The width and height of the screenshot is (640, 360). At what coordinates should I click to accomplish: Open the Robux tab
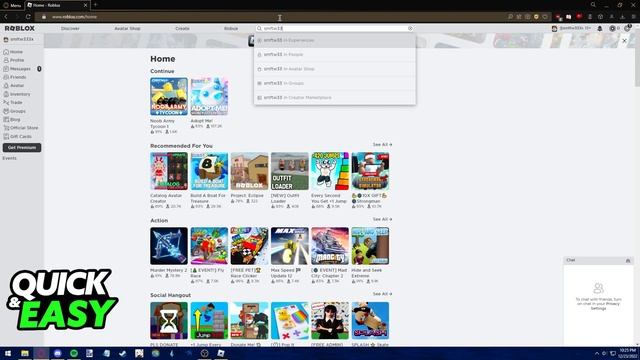(231, 29)
